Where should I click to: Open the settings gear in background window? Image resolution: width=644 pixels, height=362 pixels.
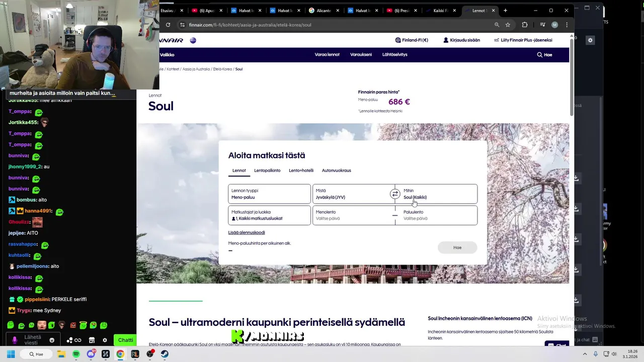point(590,40)
